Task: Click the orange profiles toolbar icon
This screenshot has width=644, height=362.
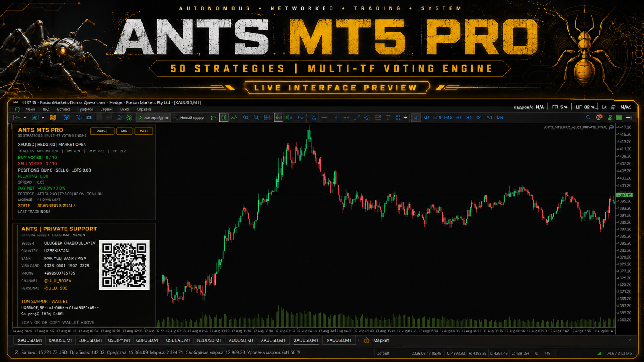Action: [x=53, y=118]
